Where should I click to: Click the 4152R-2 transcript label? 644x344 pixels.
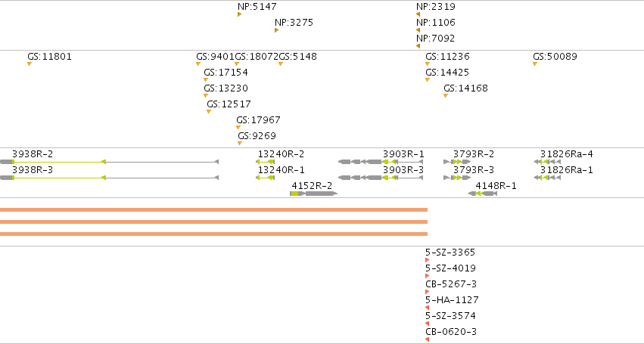click(312, 186)
